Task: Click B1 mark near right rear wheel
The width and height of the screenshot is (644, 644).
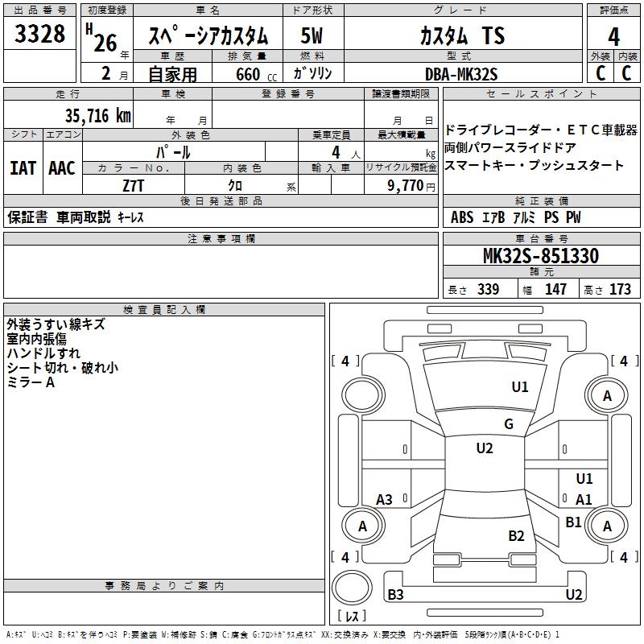Action: pos(573,522)
